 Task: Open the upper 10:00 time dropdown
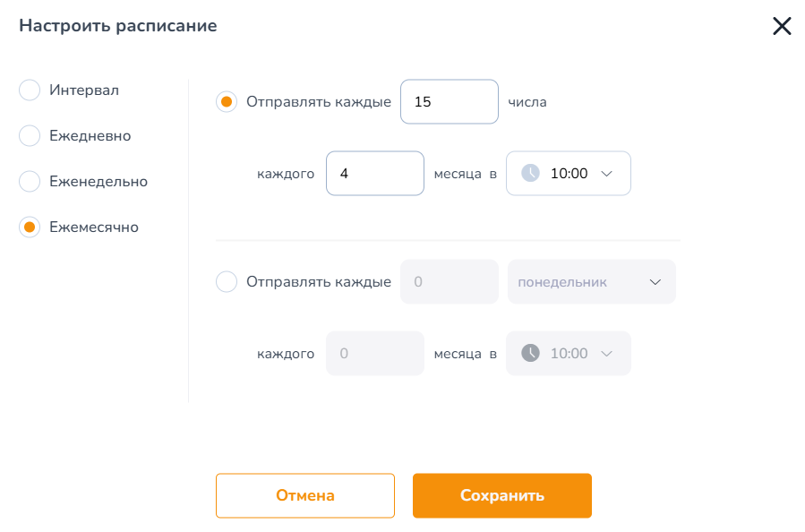click(x=569, y=173)
